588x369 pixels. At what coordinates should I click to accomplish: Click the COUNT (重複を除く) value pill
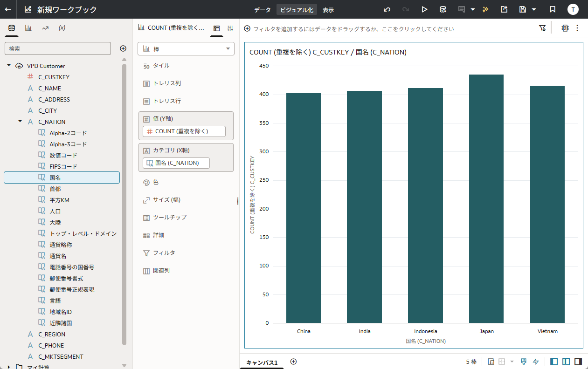point(184,131)
